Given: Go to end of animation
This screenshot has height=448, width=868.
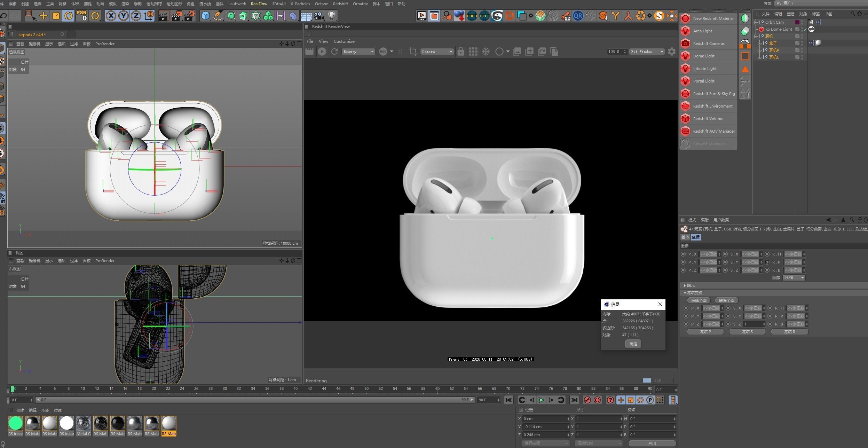Looking at the screenshot, I should pyautogui.click(x=574, y=400).
